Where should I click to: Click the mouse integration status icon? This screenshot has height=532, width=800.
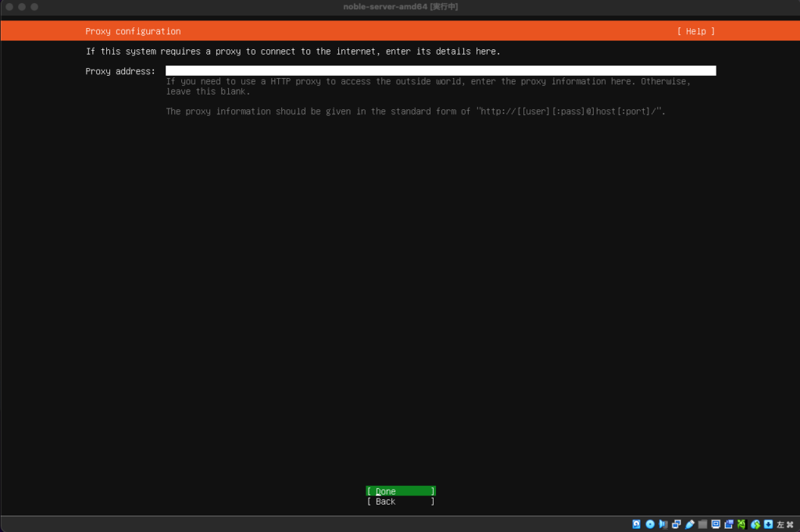[x=755, y=524]
